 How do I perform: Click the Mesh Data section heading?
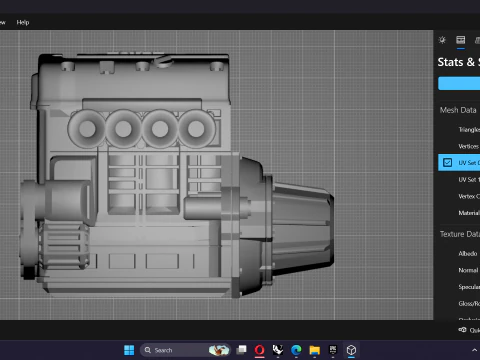pyautogui.click(x=458, y=110)
